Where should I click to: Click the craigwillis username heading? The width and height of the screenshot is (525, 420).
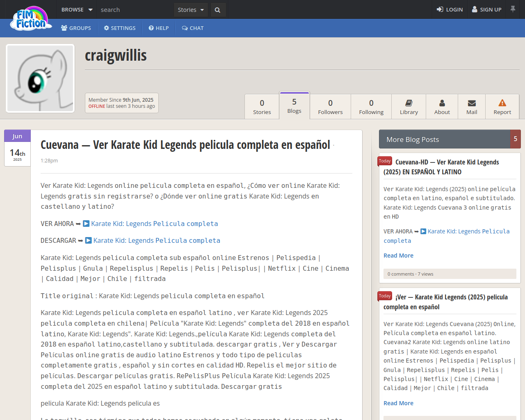(116, 55)
